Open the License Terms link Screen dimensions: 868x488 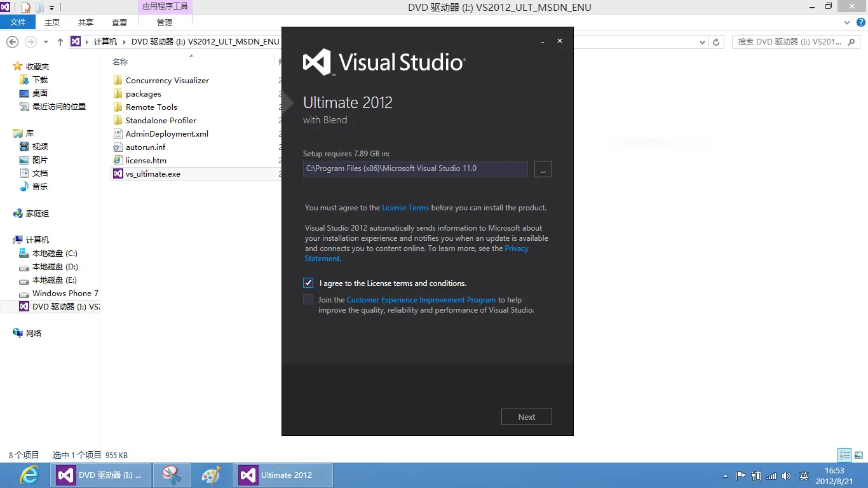(405, 208)
